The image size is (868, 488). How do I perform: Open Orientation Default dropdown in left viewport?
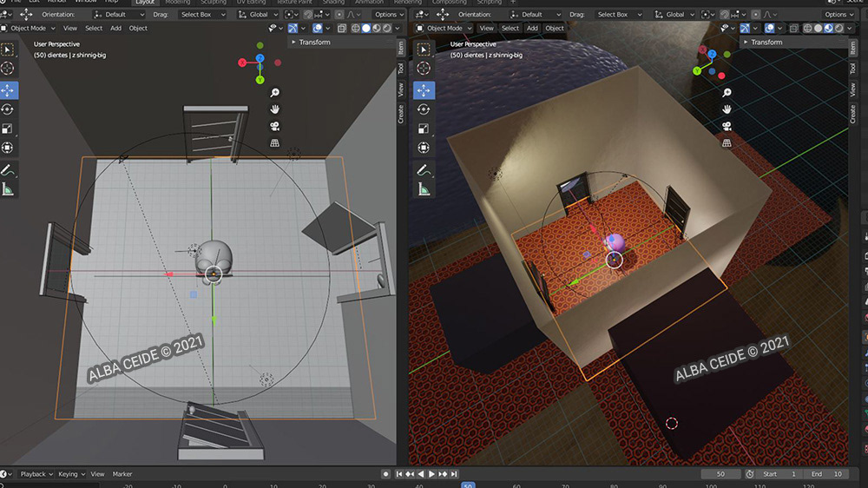pos(118,15)
